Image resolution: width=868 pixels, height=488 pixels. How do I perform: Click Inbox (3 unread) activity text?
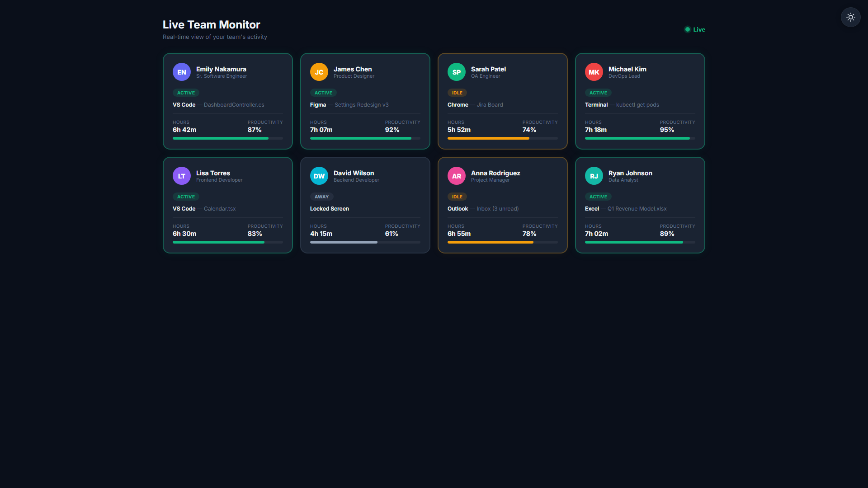click(x=497, y=209)
